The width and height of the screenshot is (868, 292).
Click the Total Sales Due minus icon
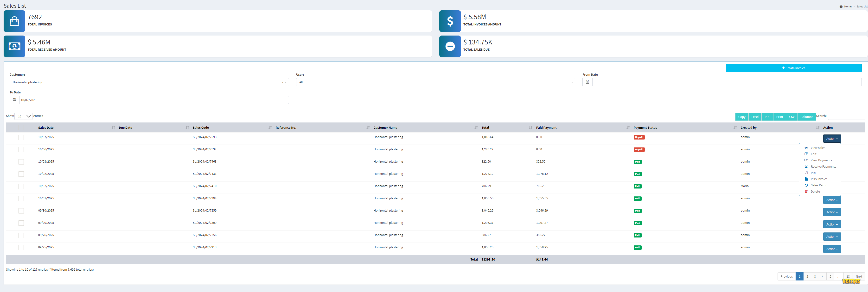tap(450, 46)
